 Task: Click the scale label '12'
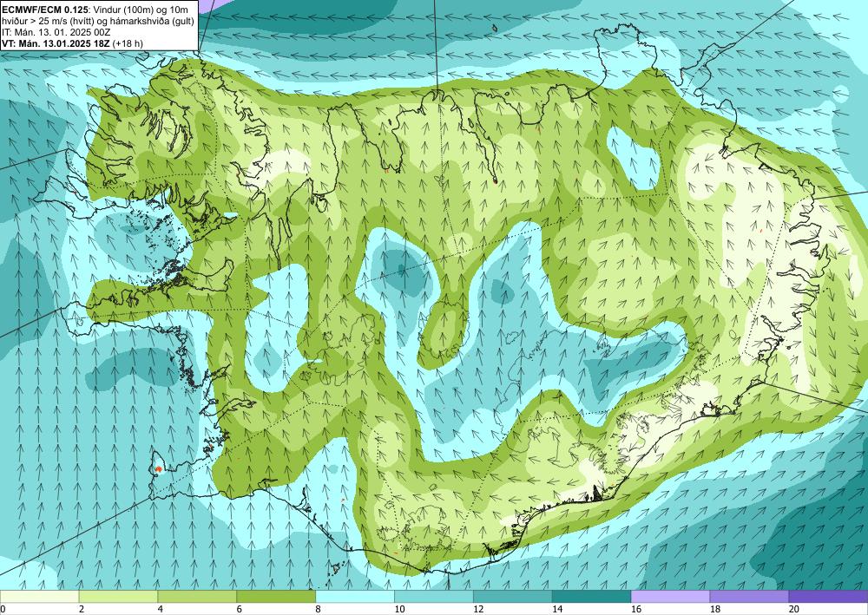tap(478, 610)
